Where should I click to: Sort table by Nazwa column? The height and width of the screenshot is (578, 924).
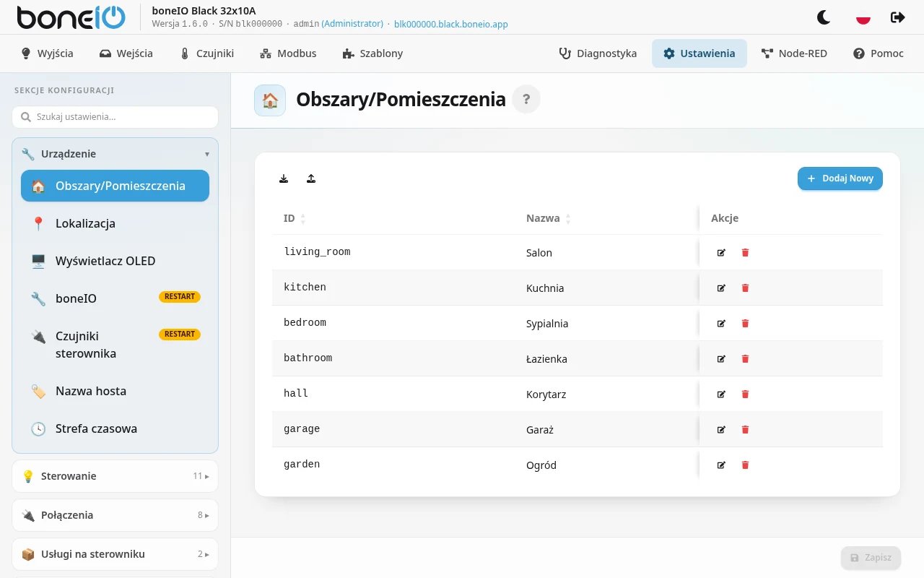click(x=549, y=218)
